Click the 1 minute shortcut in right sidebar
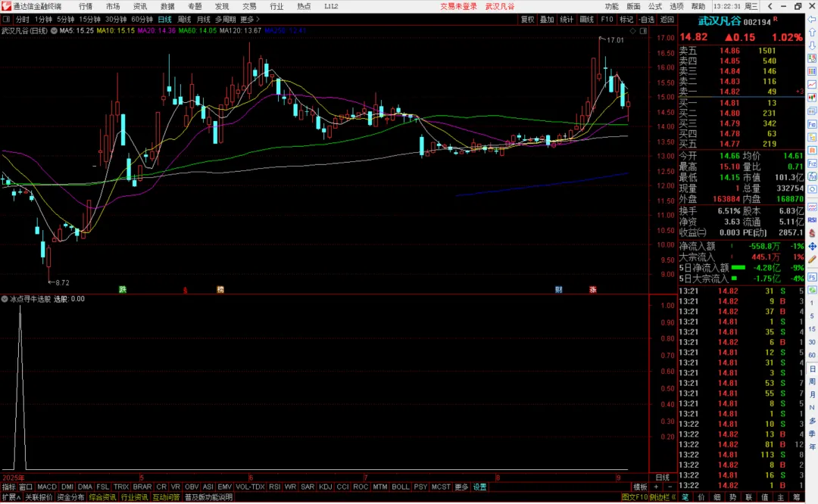This screenshot has width=818, height=504. [x=812, y=303]
